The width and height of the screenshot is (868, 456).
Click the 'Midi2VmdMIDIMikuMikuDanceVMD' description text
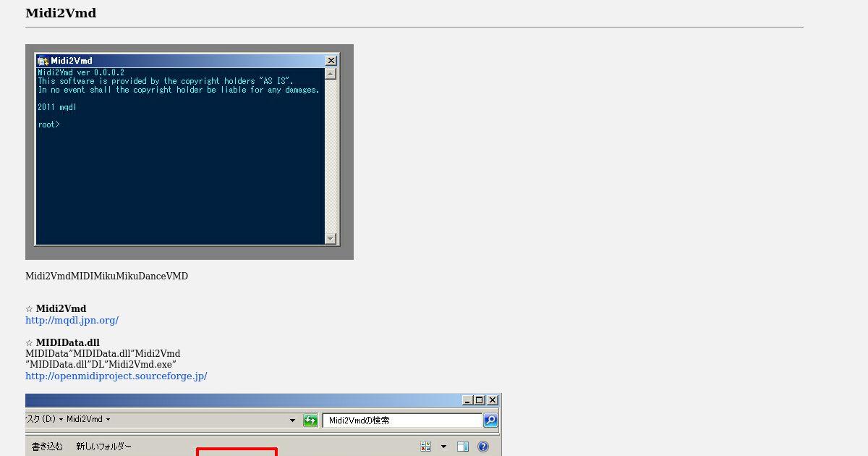(106, 276)
